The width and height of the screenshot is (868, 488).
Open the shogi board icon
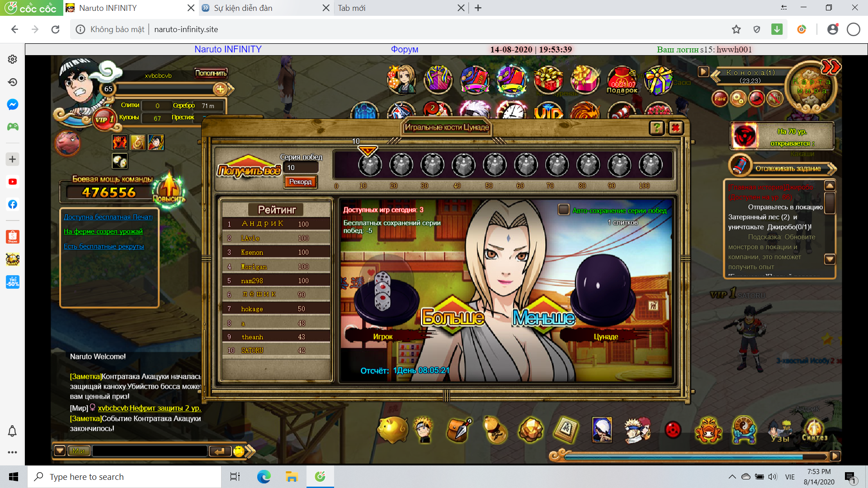(x=566, y=430)
